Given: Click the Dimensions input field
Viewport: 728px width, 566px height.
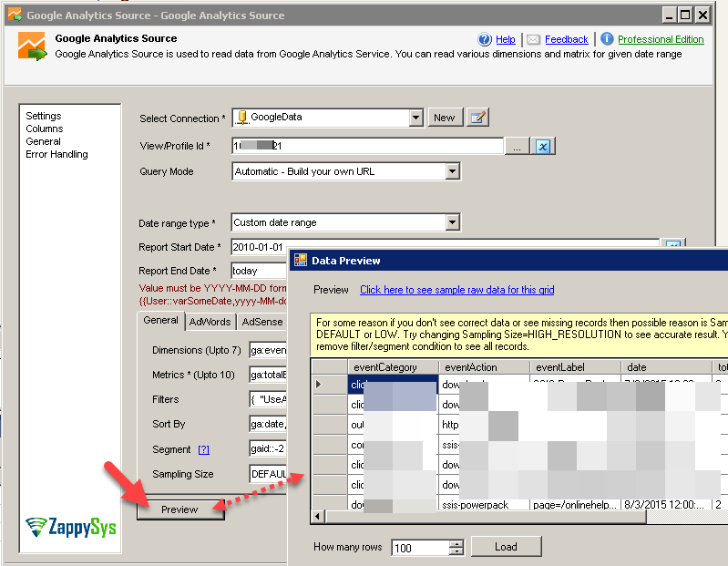Looking at the screenshot, I should [269, 350].
